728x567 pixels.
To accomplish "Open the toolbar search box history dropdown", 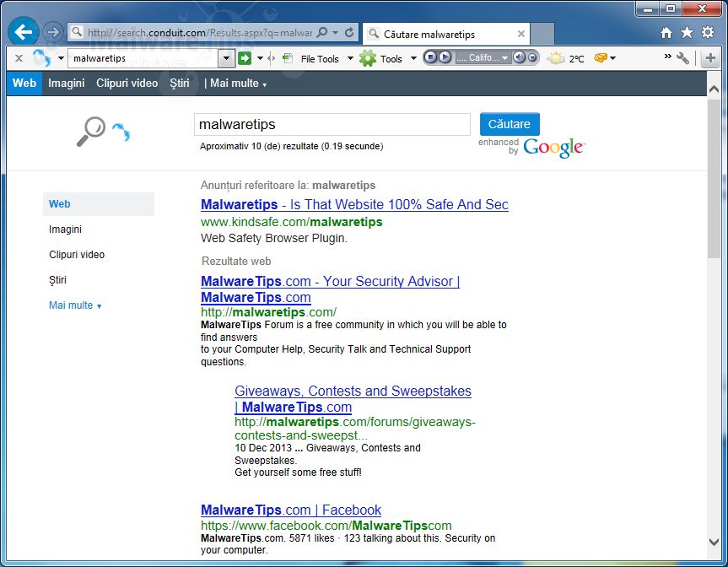I will (x=226, y=58).
